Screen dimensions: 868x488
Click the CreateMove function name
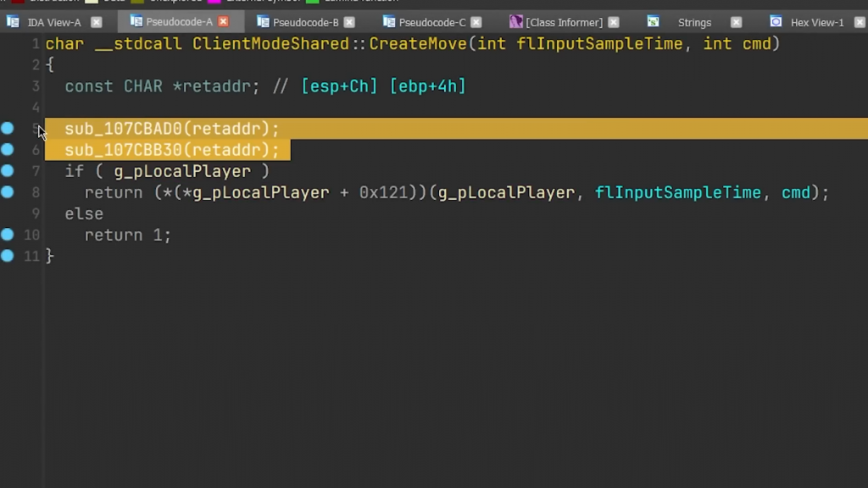(418, 44)
